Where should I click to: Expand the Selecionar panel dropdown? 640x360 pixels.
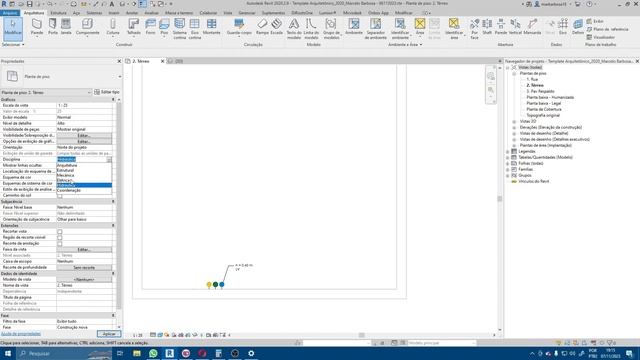(x=13, y=44)
